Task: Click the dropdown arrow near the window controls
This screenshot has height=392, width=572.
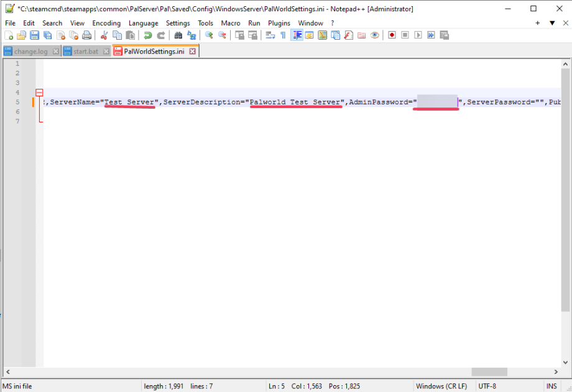Action: pos(551,23)
